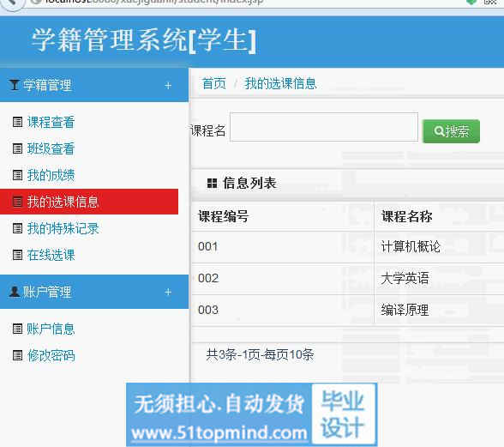Click the list icon next to 在线选课
504x447 pixels.
click(17, 255)
